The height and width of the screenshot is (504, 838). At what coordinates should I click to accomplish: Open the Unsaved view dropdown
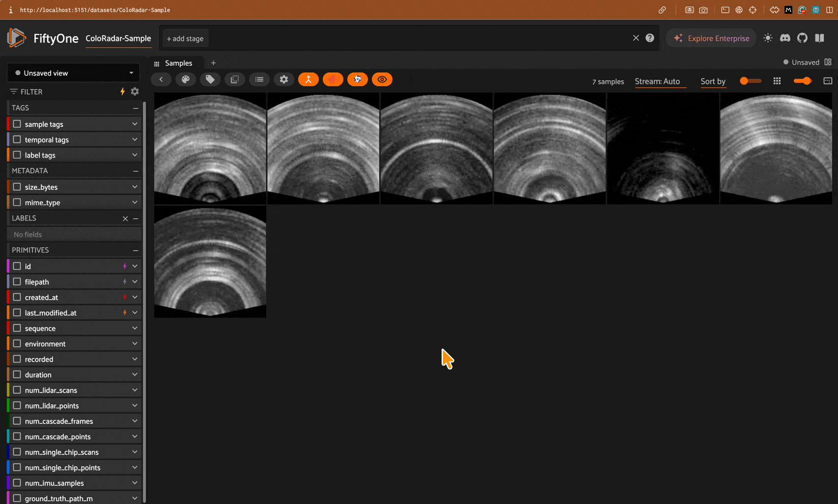[73, 73]
